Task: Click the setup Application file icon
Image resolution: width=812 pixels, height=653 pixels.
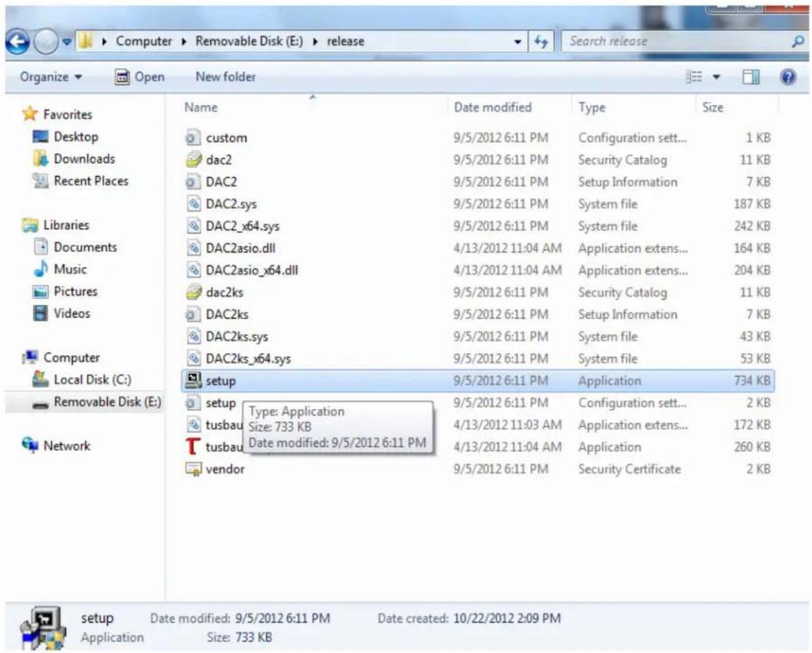Action: click(x=193, y=380)
